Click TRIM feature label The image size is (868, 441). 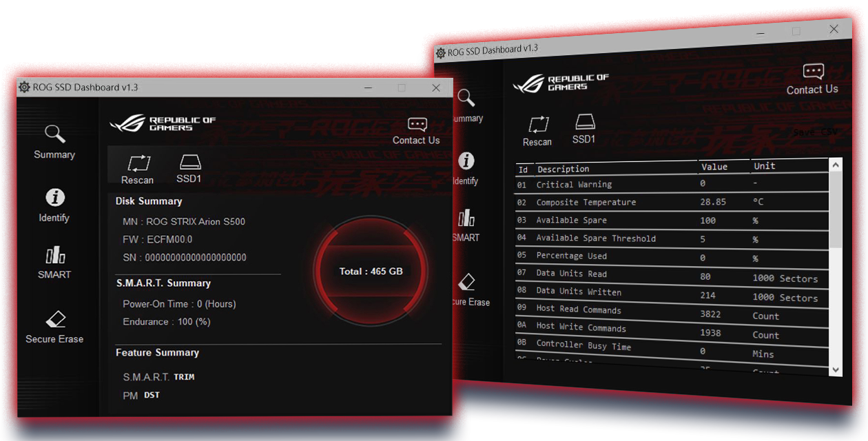pos(184,378)
